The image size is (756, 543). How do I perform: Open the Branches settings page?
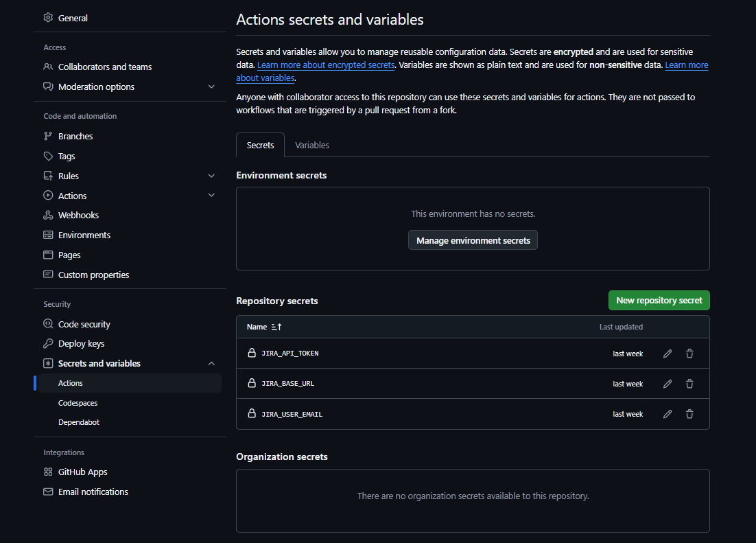click(x=75, y=136)
